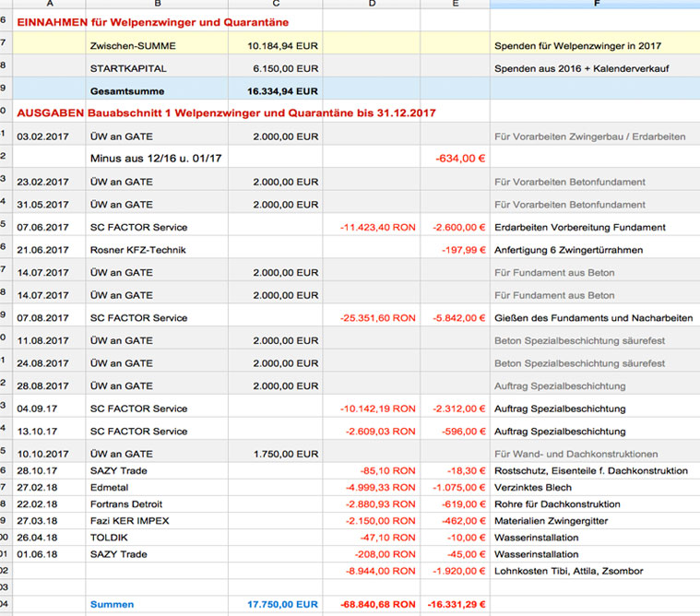Select the 1.750,00 EUR cell
The width and height of the screenshot is (700, 616).
276,451
